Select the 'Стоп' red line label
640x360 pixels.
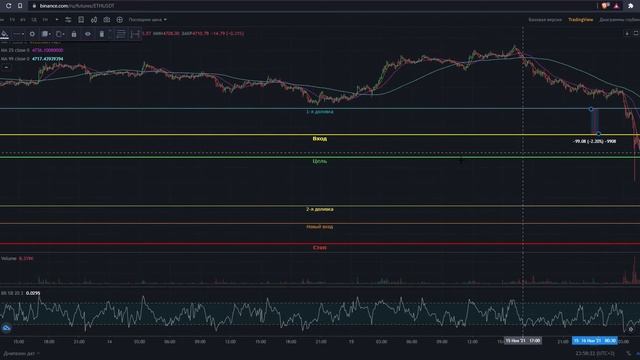(320, 247)
